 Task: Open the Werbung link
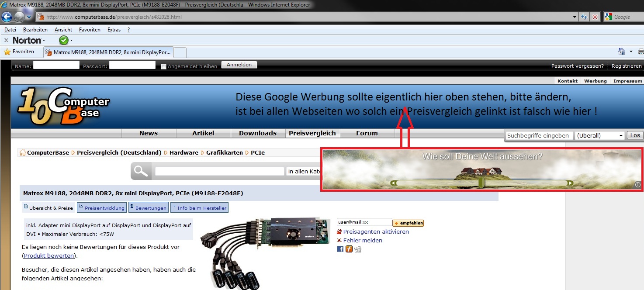(x=596, y=81)
